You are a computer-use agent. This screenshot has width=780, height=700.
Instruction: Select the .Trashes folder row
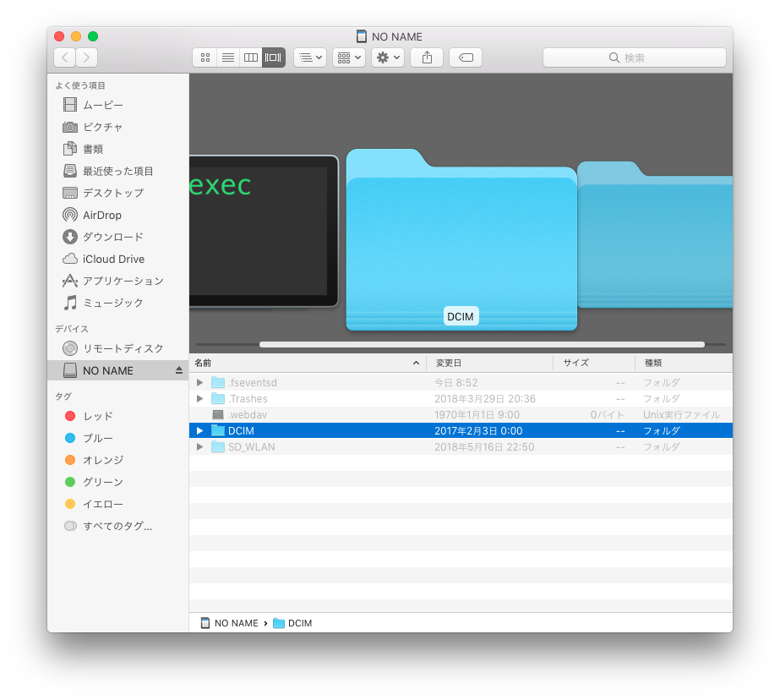click(461, 398)
